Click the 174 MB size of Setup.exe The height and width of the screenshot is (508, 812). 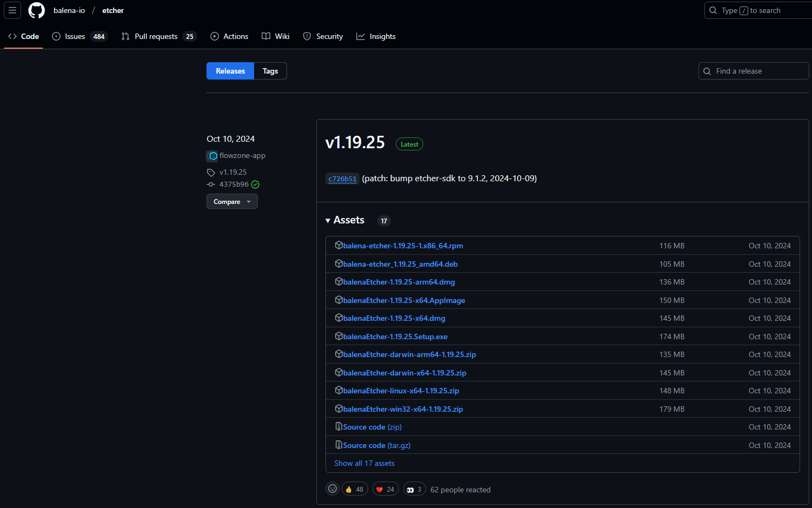672,337
